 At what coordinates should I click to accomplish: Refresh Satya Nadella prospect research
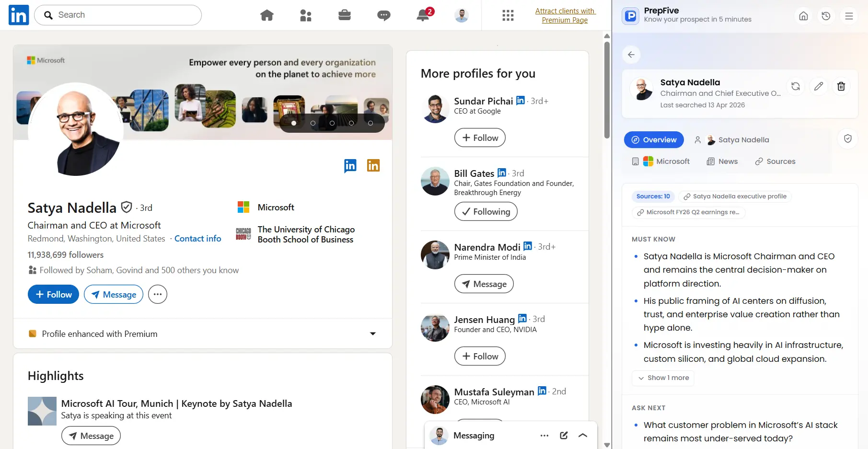point(796,86)
